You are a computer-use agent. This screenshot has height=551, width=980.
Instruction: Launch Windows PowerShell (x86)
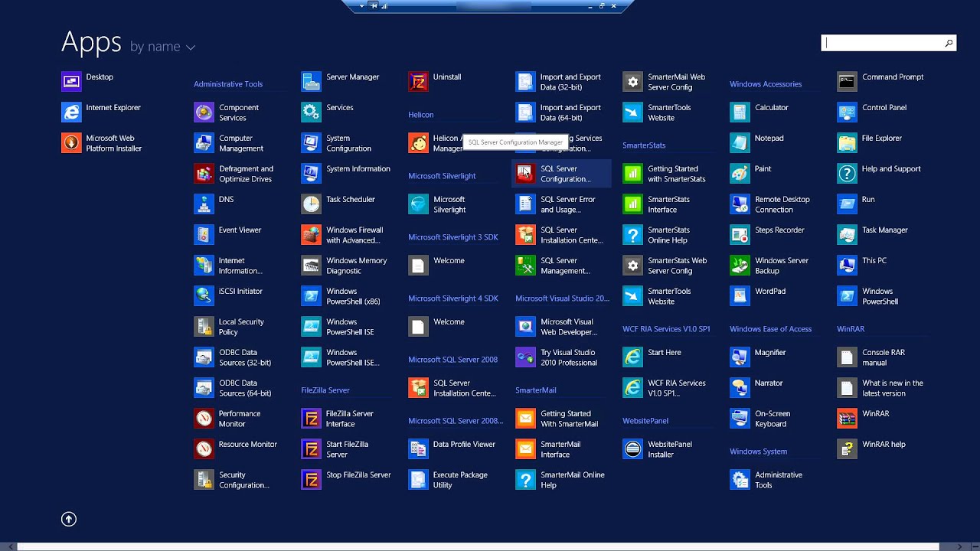coord(341,296)
